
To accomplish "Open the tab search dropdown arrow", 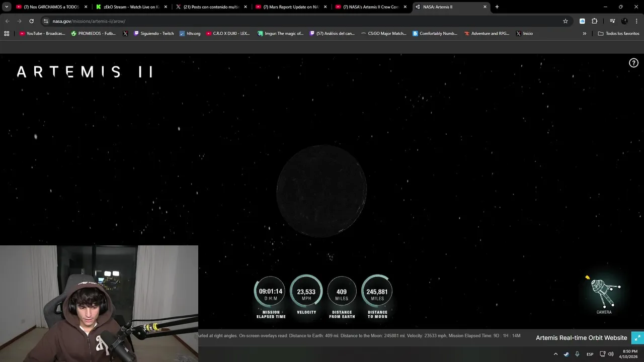I will pyautogui.click(x=7, y=7).
